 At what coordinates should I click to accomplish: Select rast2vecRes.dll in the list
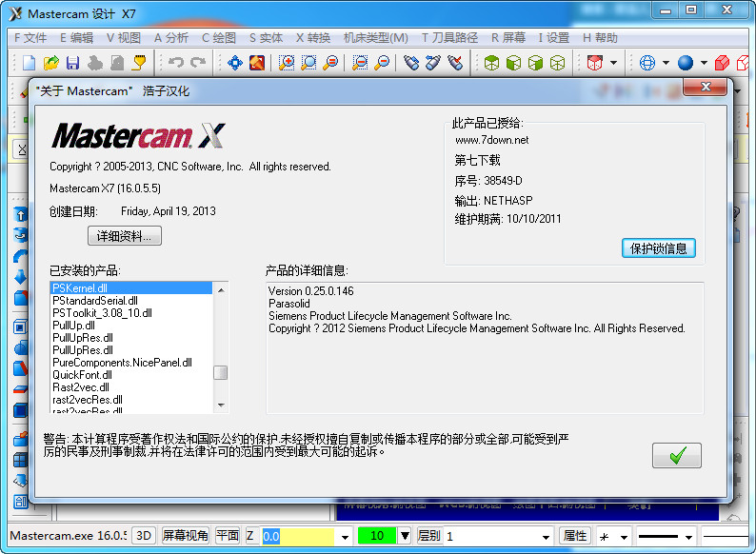(131, 400)
